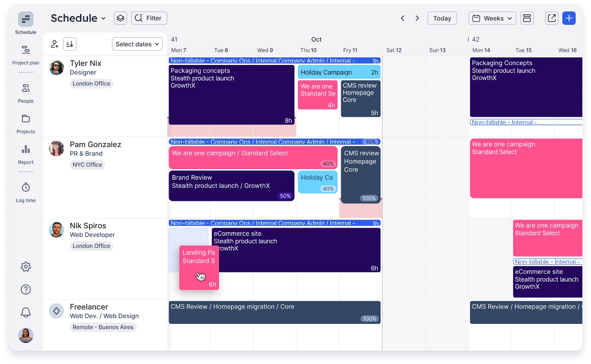Click the Filter button
Viewport: 591px width, 364px height.
(x=149, y=18)
